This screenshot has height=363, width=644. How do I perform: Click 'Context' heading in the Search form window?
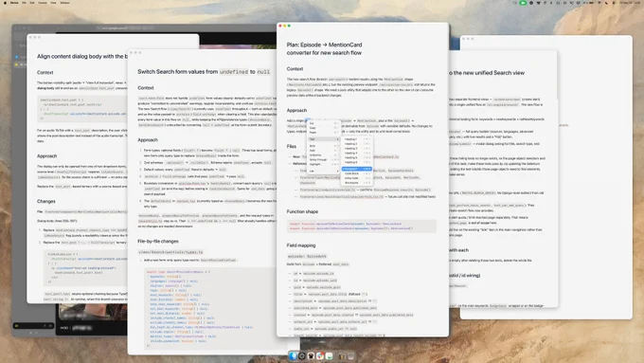pos(146,87)
